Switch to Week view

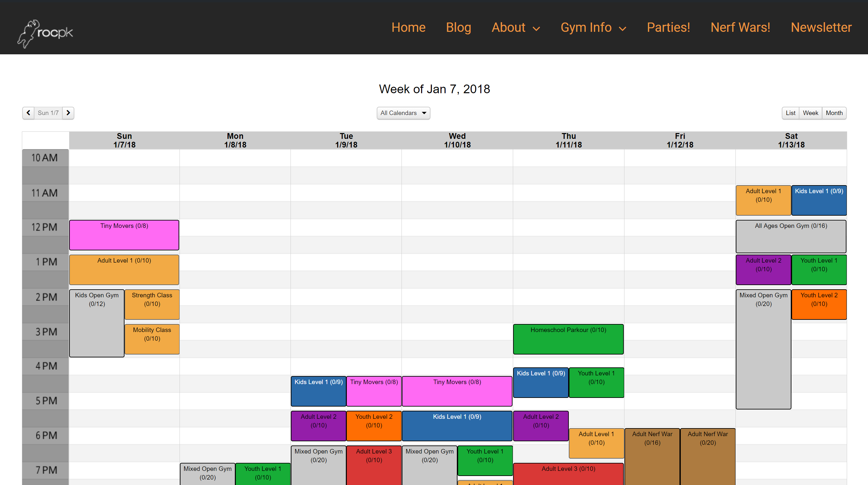810,113
